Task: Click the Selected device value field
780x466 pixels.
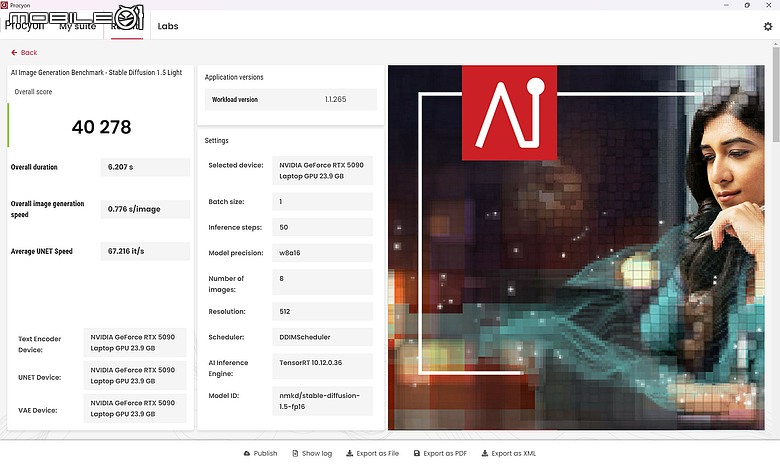Action: coord(322,170)
